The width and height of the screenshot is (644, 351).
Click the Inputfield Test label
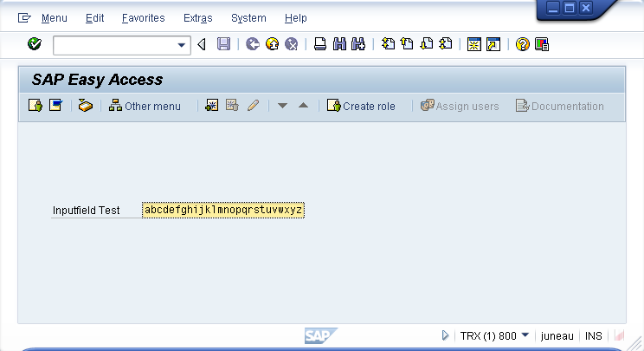pos(86,211)
